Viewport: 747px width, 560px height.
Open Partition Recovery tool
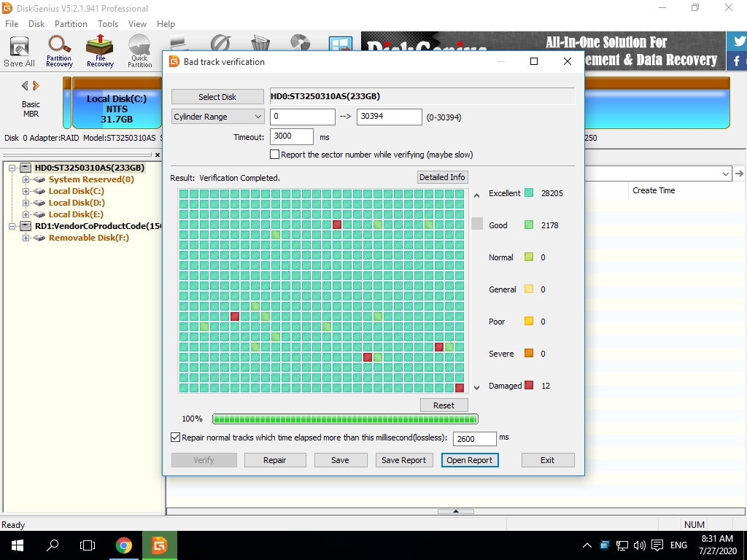[x=59, y=52]
